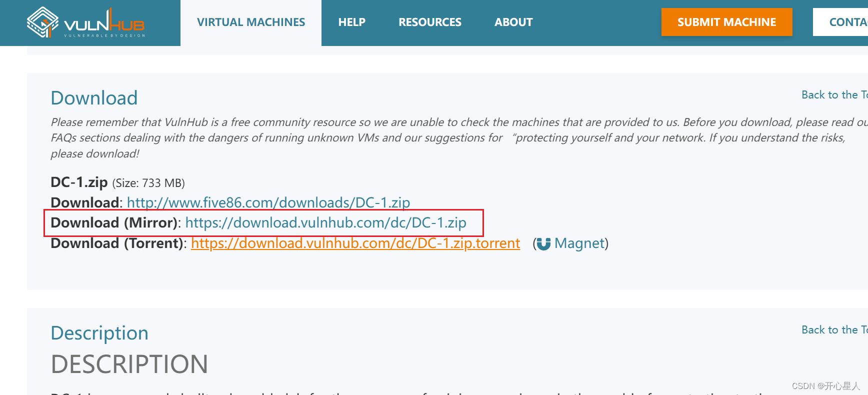Go to the Resources menu

430,22
